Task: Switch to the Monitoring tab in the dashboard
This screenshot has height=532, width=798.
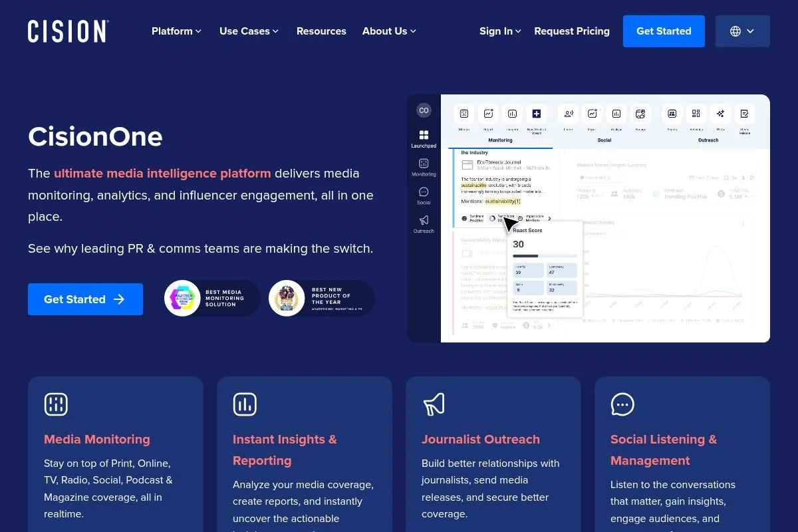Action: click(x=500, y=140)
